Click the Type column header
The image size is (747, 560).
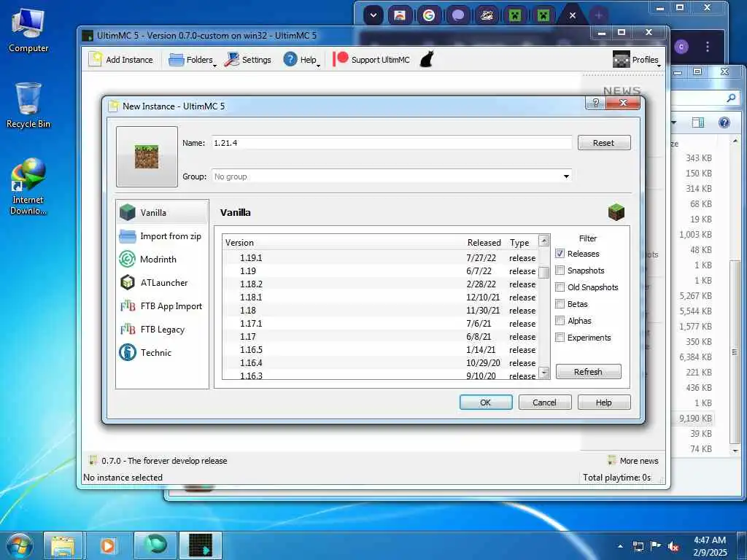(x=521, y=243)
